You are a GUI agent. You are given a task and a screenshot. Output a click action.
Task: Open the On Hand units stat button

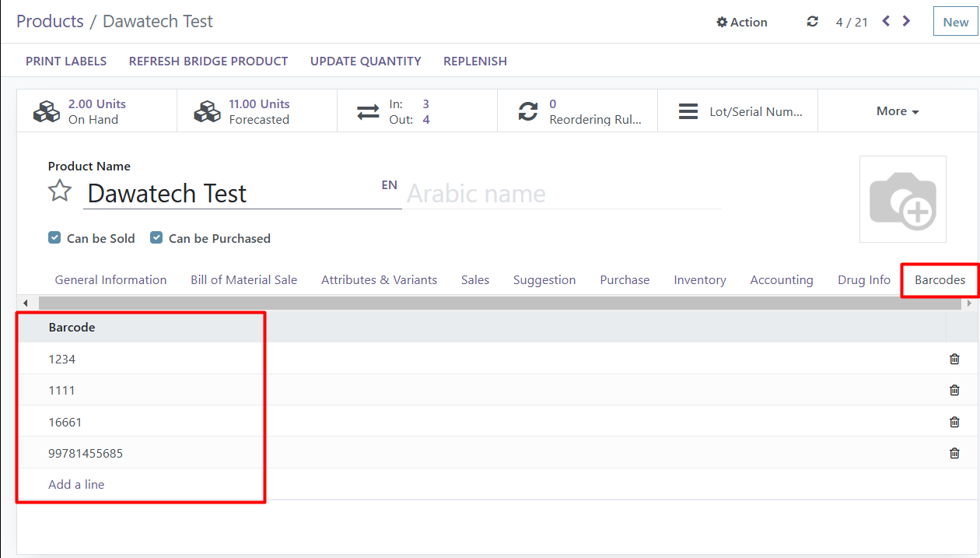(97, 111)
